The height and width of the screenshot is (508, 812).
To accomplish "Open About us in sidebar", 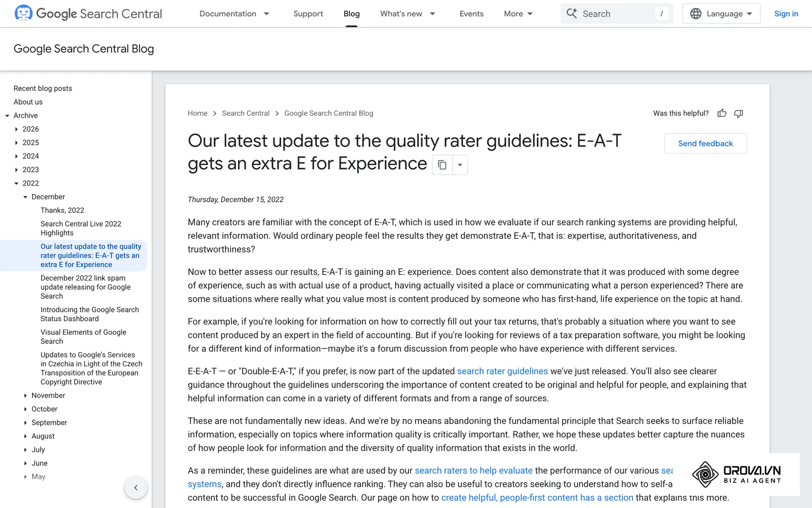I will click(28, 102).
